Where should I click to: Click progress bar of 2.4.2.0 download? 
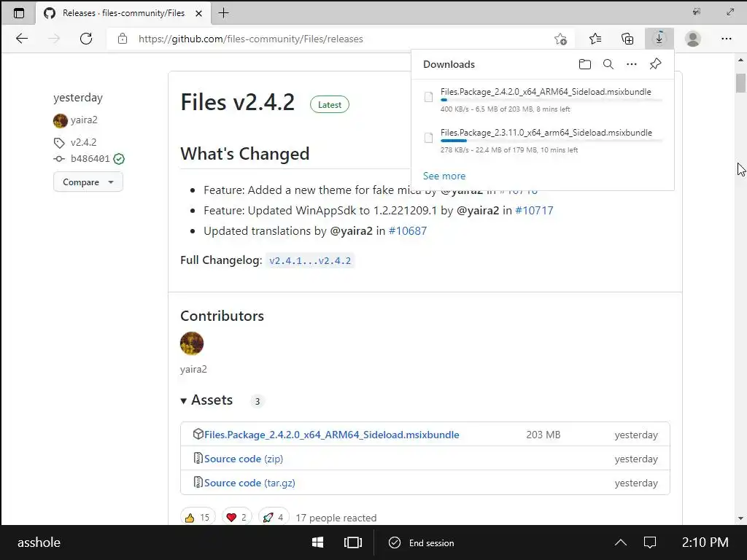[x=551, y=100]
